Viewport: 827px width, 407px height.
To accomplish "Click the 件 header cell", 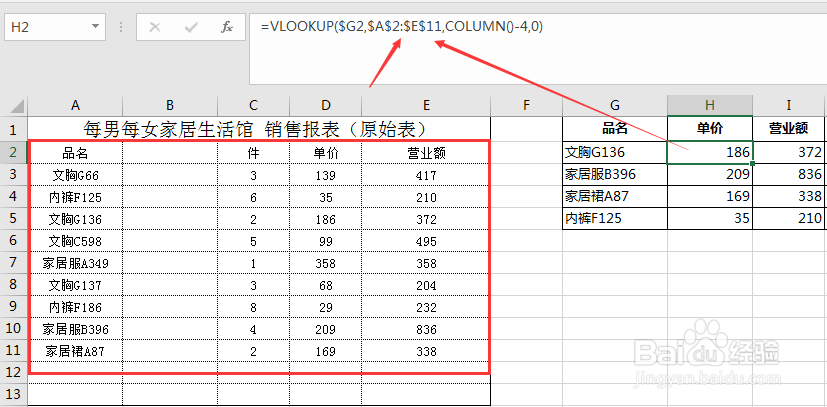I will (253, 153).
